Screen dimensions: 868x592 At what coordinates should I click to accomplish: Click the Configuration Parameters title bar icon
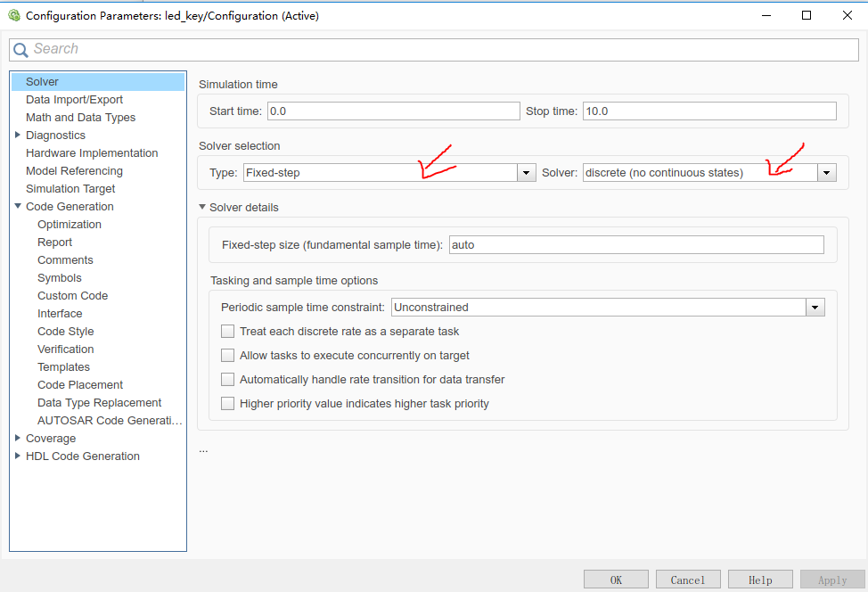click(x=14, y=15)
